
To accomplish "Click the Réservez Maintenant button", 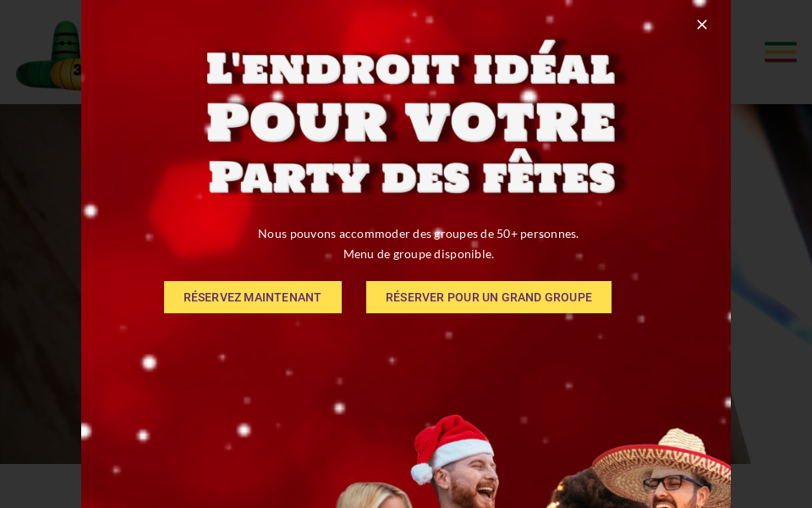I will click(x=253, y=297).
